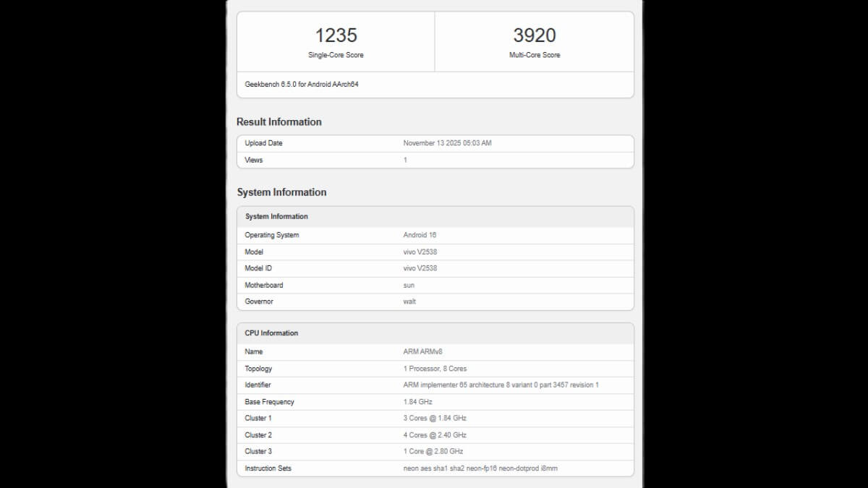Click the Motherboard value sun
868x488 pixels.
(409, 285)
